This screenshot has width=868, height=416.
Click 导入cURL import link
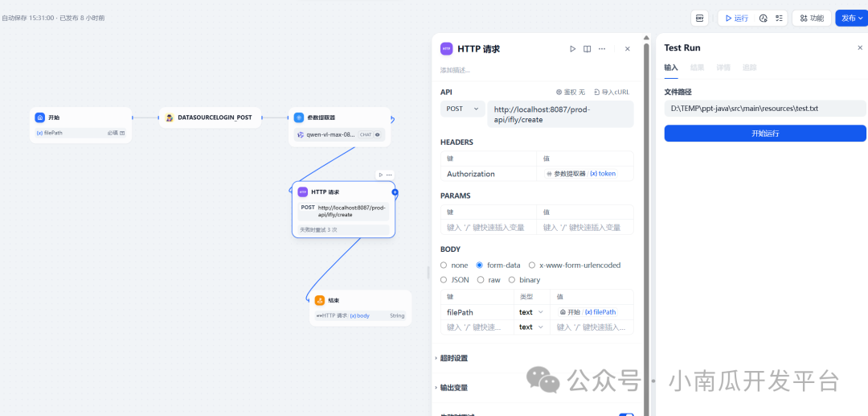[x=611, y=92]
